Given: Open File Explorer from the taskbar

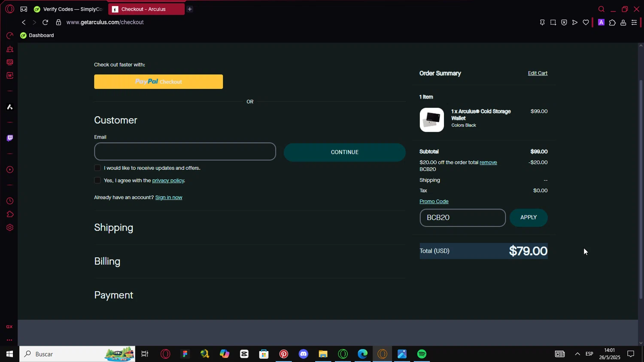Looking at the screenshot, I should click(x=323, y=354).
